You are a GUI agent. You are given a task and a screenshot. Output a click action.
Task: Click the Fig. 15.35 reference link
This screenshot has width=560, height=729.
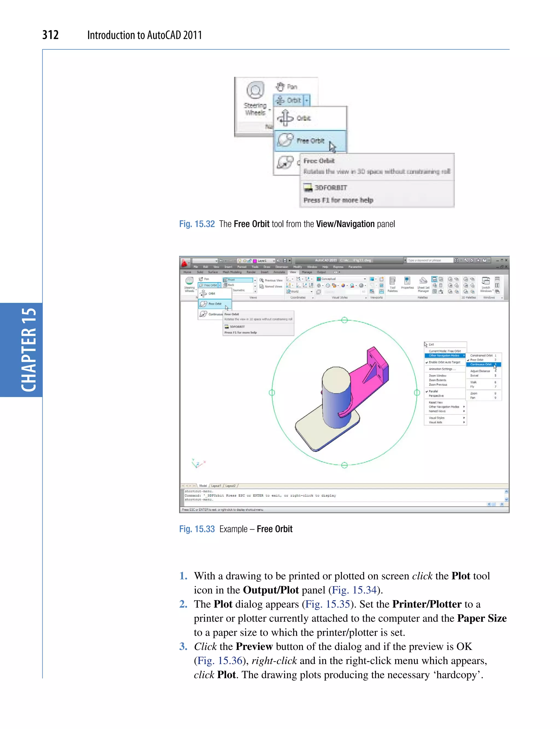[328, 604]
